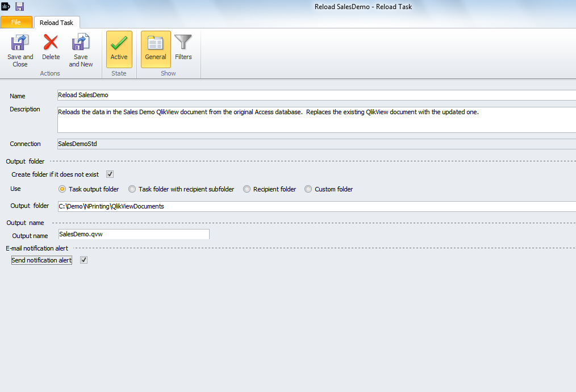This screenshot has width=576, height=392.
Task: Click the Output folder section header
Action: coord(25,161)
